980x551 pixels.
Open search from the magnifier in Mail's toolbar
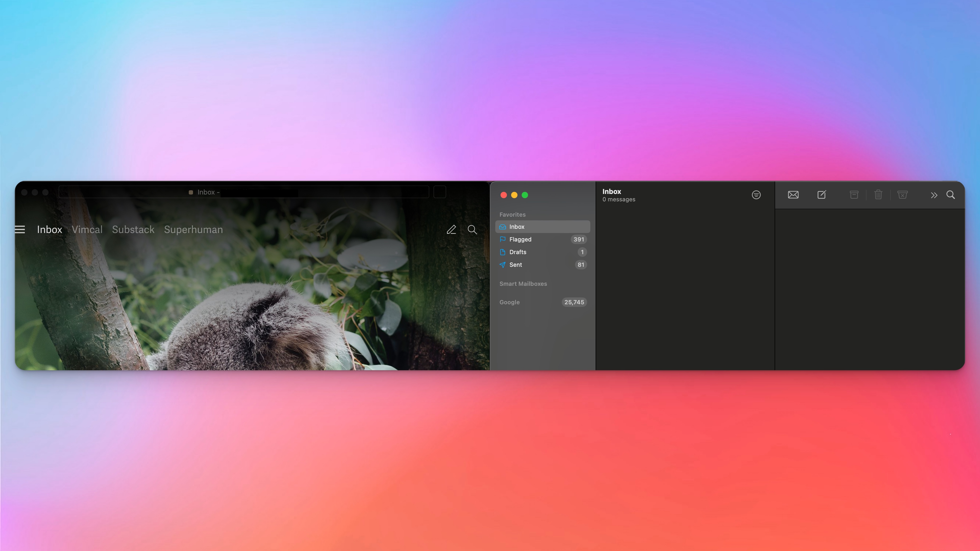(x=951, y=195)
